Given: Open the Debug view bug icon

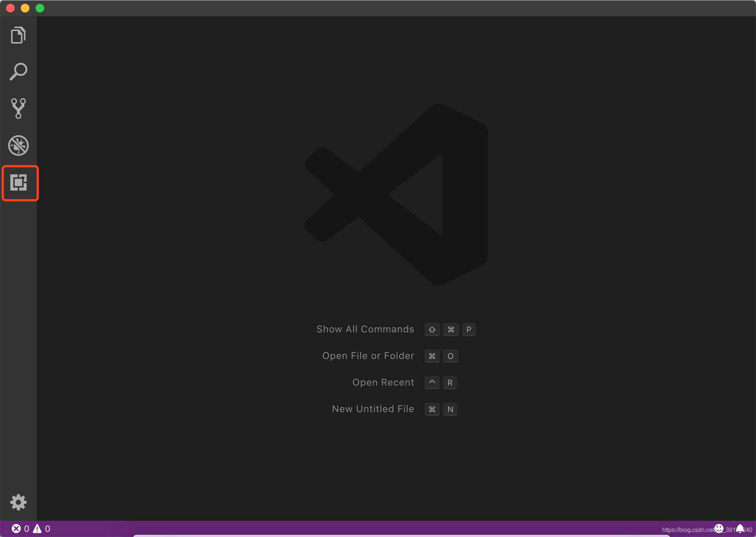Looking at the screenshot, I should [18, 145].
